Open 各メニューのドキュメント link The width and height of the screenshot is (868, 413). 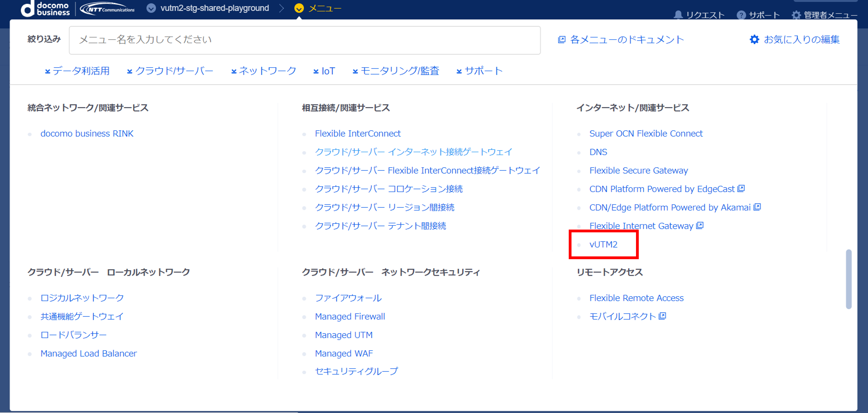[626, 40]
